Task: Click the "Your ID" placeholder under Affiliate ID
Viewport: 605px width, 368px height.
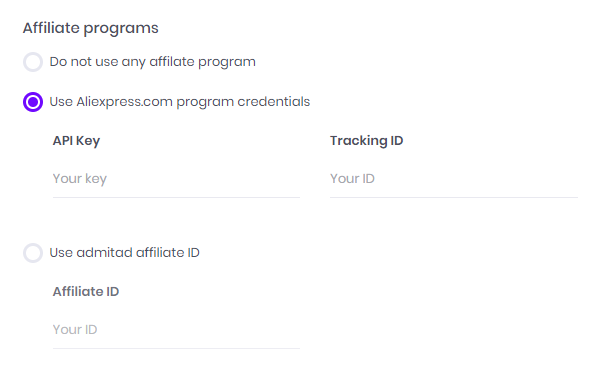Action: click(75, 329)
